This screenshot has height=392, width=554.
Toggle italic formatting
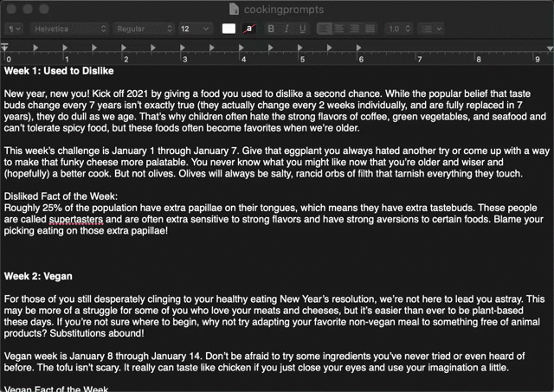tap(287, 29)
